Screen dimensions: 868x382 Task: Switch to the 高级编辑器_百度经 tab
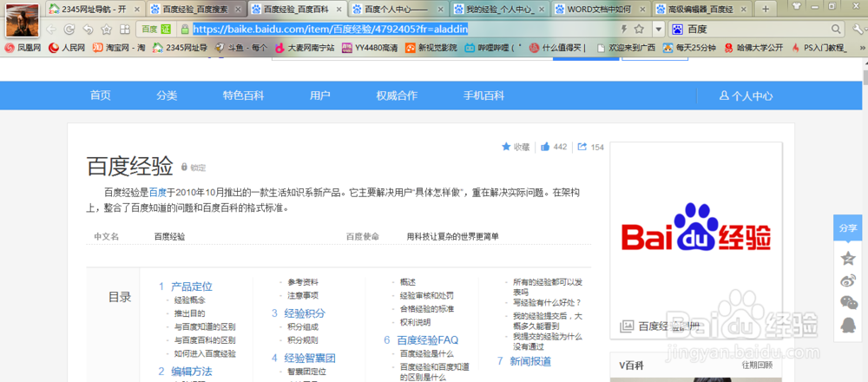pyautogui.click(x=701, y=9)
